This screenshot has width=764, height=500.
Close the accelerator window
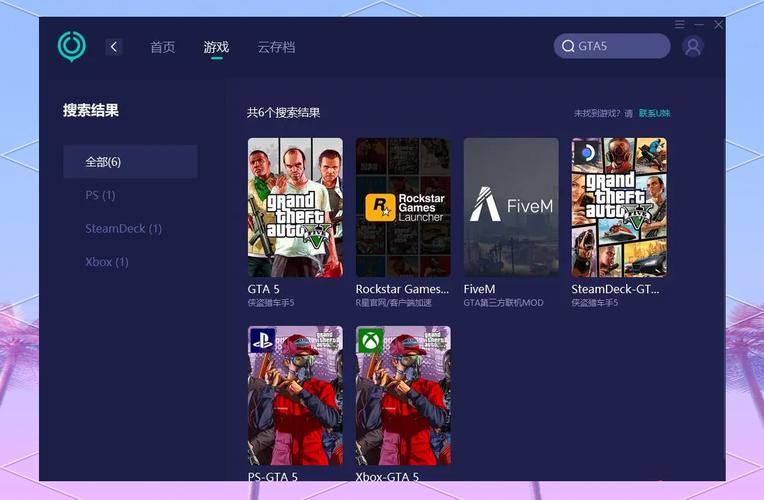pos(718,24)
